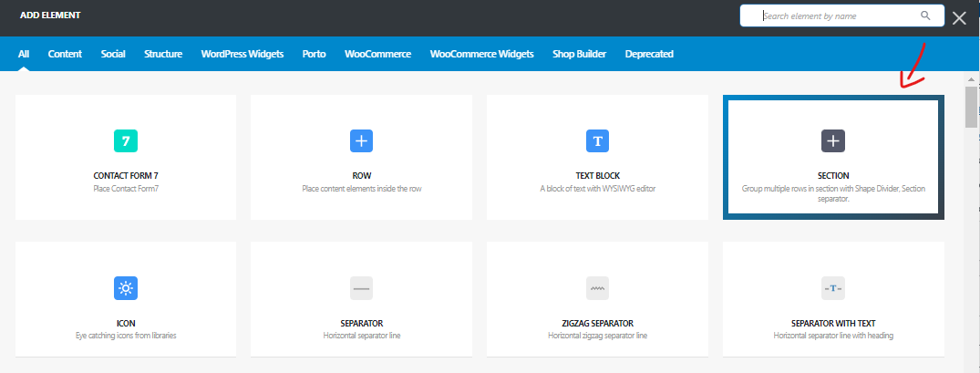Image resolution: width=980 pixels, height=373 pixels.
Task: Click the Row blue plus icon
Action: tap(361, 140)
